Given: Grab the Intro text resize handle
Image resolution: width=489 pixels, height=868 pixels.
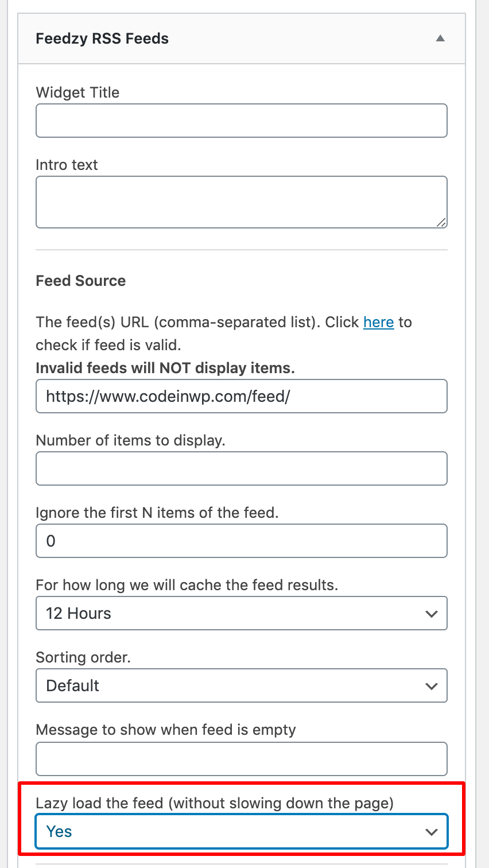Looking at the screenshot, I should [x=441, y=222].
